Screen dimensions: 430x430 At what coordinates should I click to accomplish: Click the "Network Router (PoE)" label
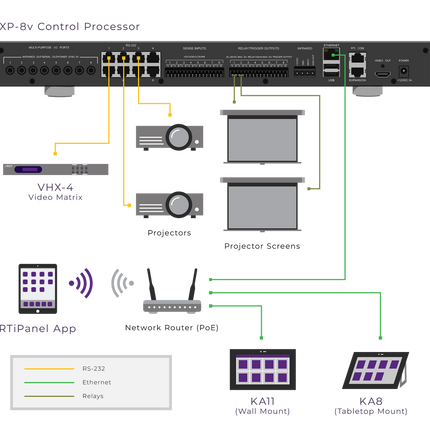[172, 328]
